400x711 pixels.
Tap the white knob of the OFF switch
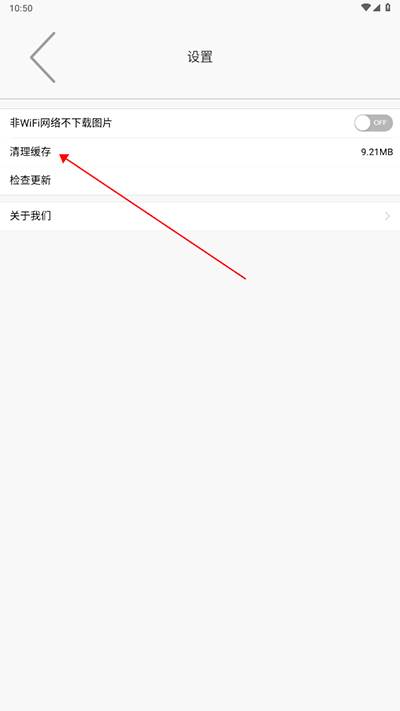tap(362, 123)
